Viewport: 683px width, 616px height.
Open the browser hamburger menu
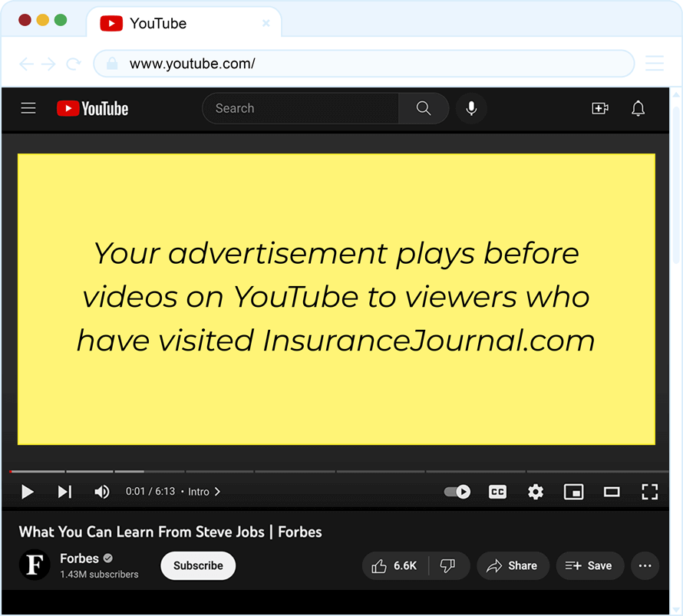coord(654,64)
